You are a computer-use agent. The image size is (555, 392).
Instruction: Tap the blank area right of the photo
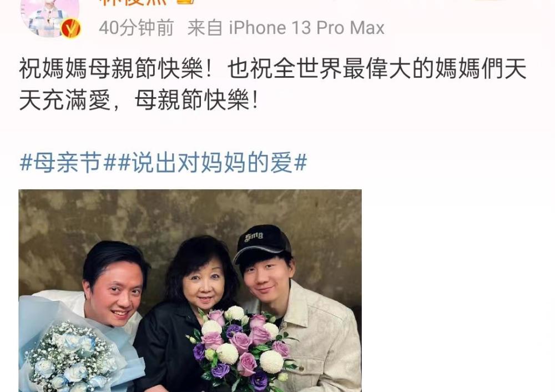coord(457,290)
